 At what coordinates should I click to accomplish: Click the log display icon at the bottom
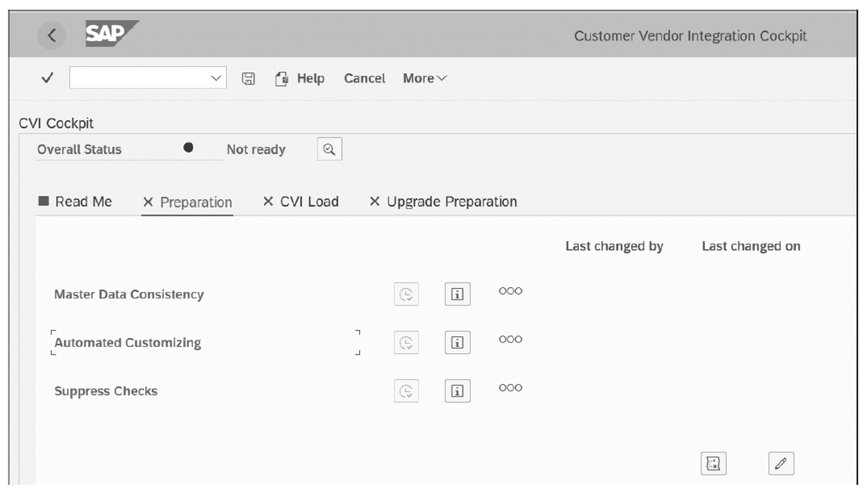714,463
